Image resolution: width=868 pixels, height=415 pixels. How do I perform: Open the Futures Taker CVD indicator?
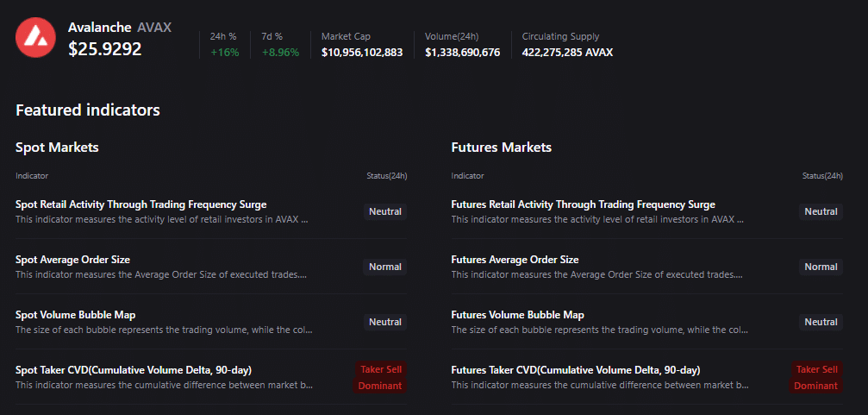[x=575, y=370]
